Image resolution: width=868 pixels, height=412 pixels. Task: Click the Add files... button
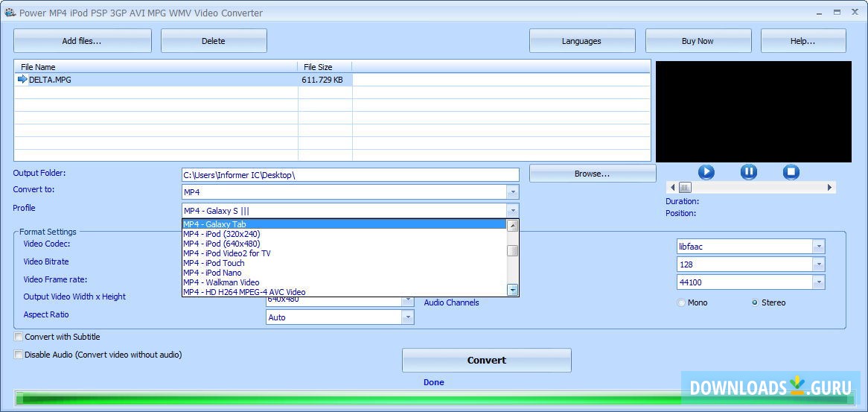pyautogui.click(x=82, y=41)
